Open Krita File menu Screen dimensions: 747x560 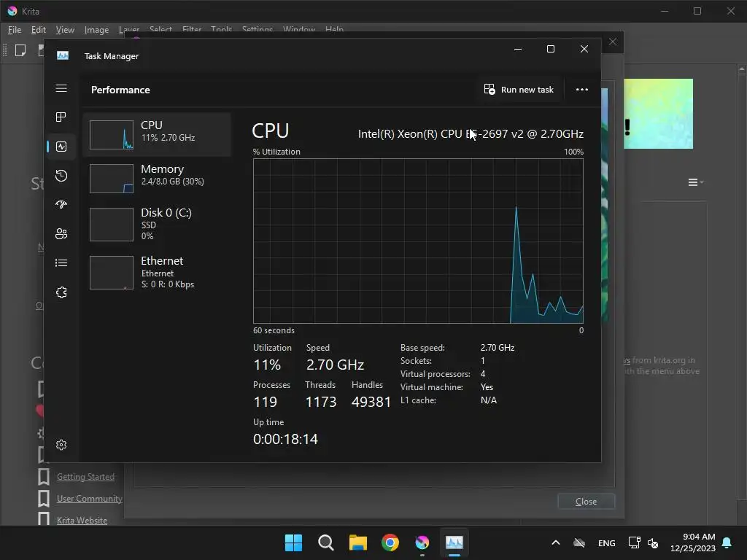15,29
